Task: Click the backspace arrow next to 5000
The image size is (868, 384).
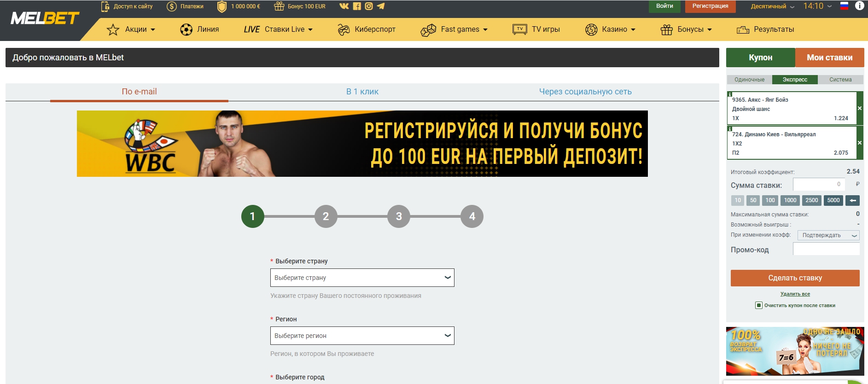Action: coord(853,200)
